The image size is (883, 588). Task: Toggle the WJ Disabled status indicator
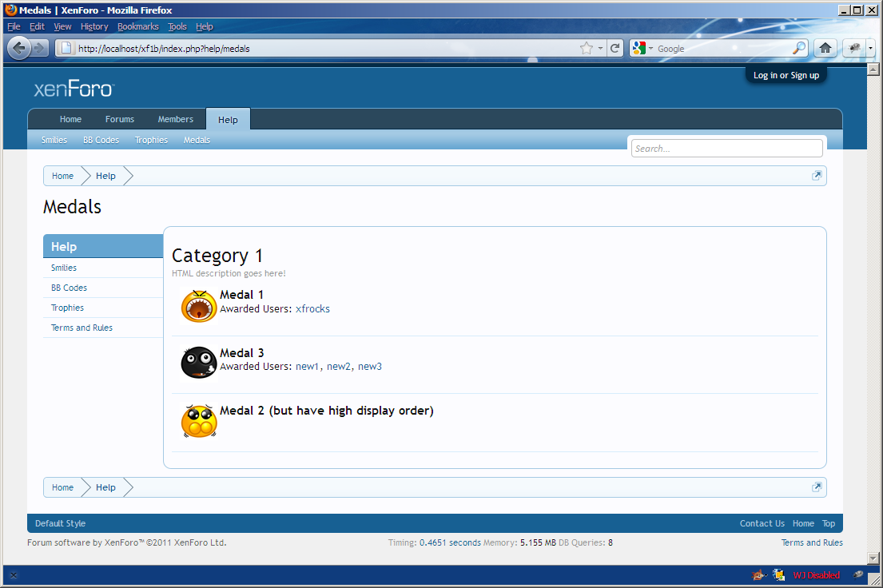click(816, 574)
